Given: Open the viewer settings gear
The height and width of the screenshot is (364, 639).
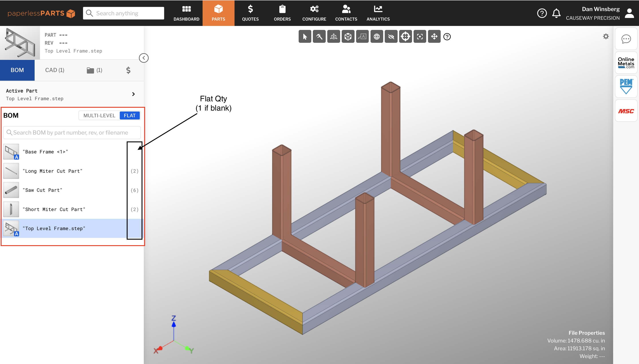Looking at the screenshot, I should pyautogui.click(x=606, y=36).
